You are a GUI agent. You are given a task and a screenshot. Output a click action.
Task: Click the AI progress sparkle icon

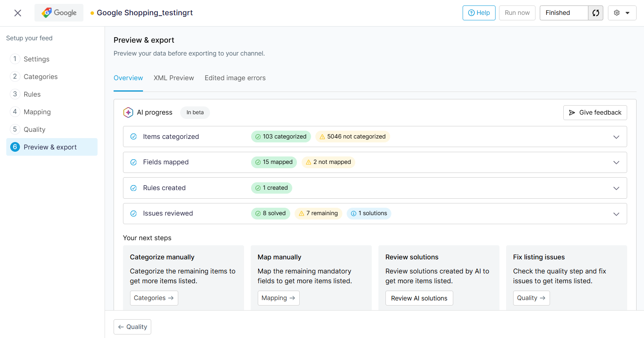coord(128,112)
